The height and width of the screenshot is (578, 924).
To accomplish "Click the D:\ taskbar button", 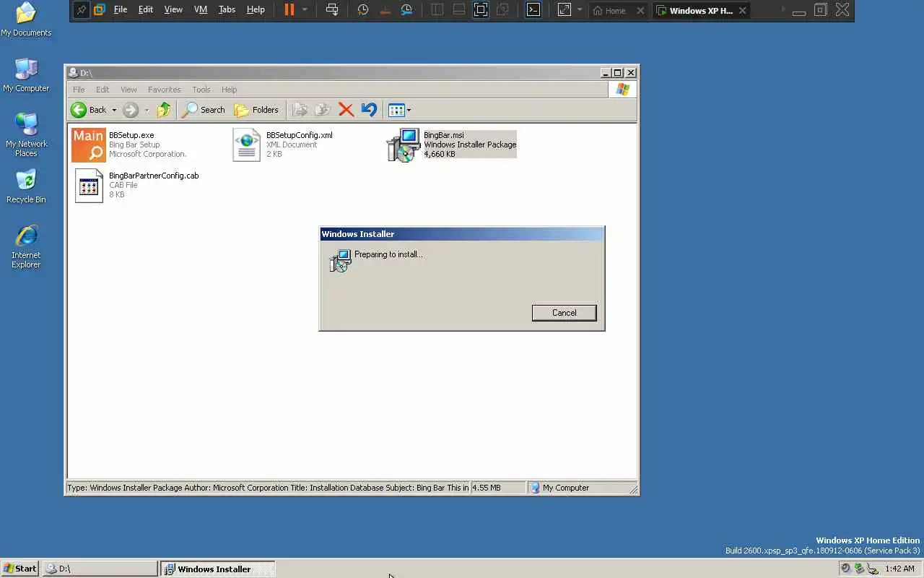I will [100, 569].
